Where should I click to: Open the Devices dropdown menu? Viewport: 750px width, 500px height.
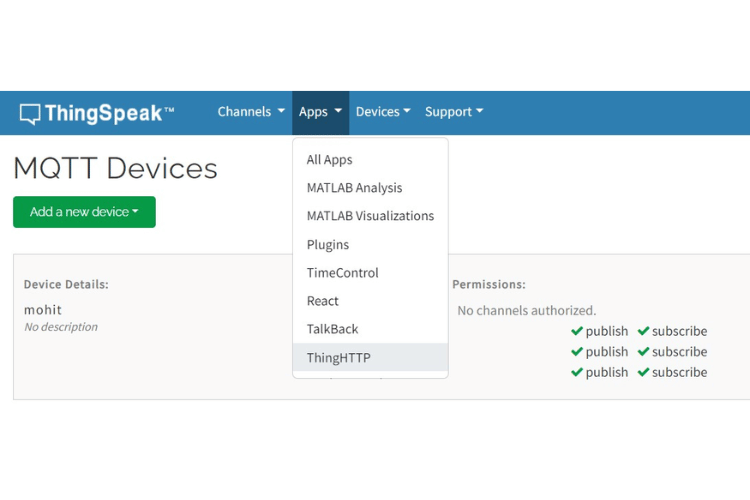coord(383,112)
